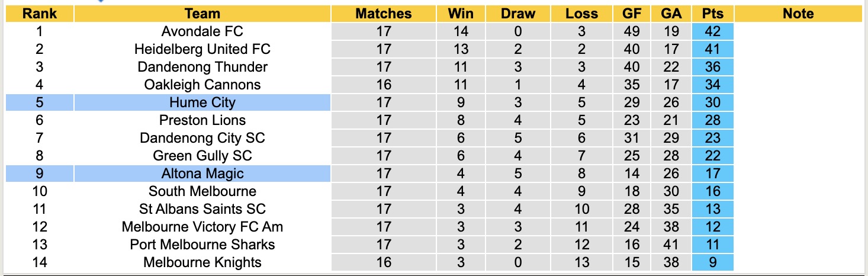This screenshot has height=276, width=868.
Task: Click the Note column header
Action: coord(798,14)
